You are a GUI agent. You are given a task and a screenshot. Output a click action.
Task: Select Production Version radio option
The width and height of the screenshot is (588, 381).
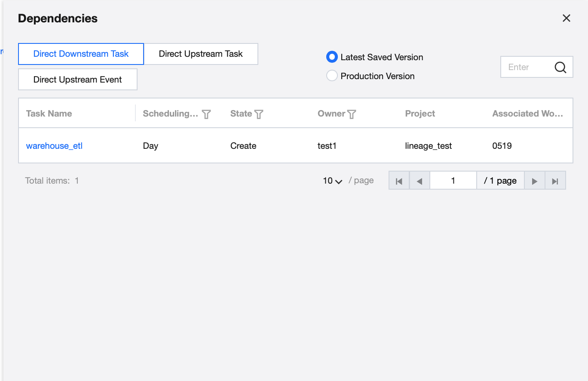click(x=332, y=76)
